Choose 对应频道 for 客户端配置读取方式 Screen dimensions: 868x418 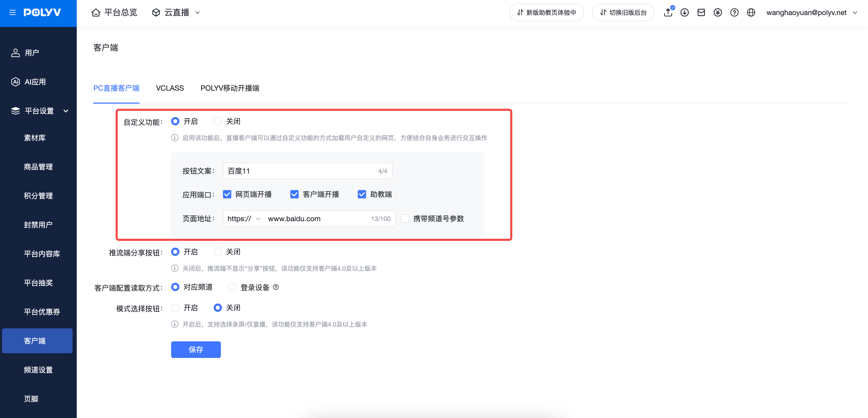(175, 287)
